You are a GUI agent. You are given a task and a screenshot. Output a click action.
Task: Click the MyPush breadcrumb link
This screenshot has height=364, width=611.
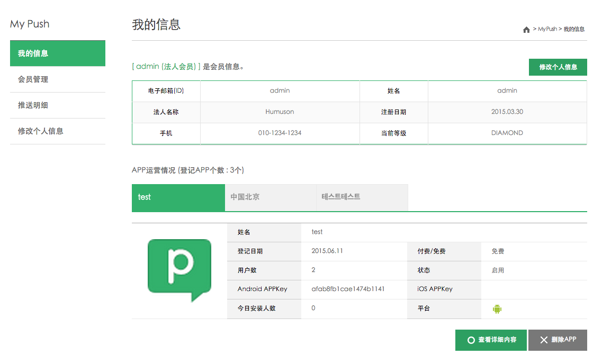(x=547, y=29)
